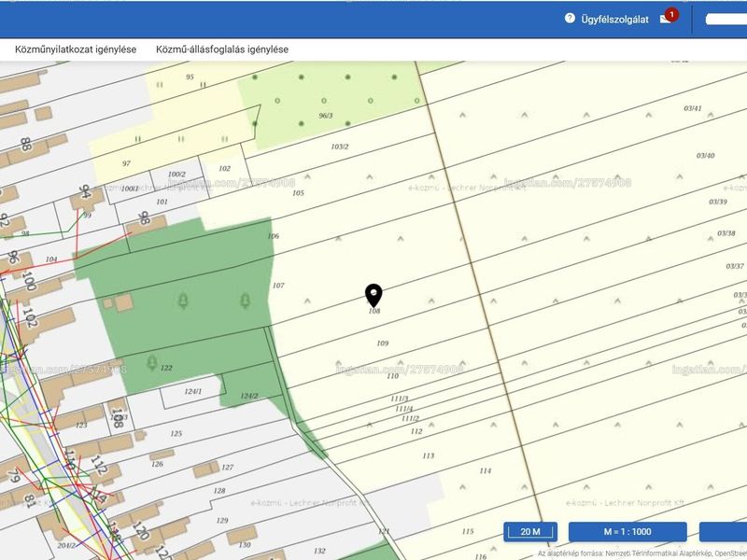Select parcel label 105
747x560 pixels.
coord(298,193)
